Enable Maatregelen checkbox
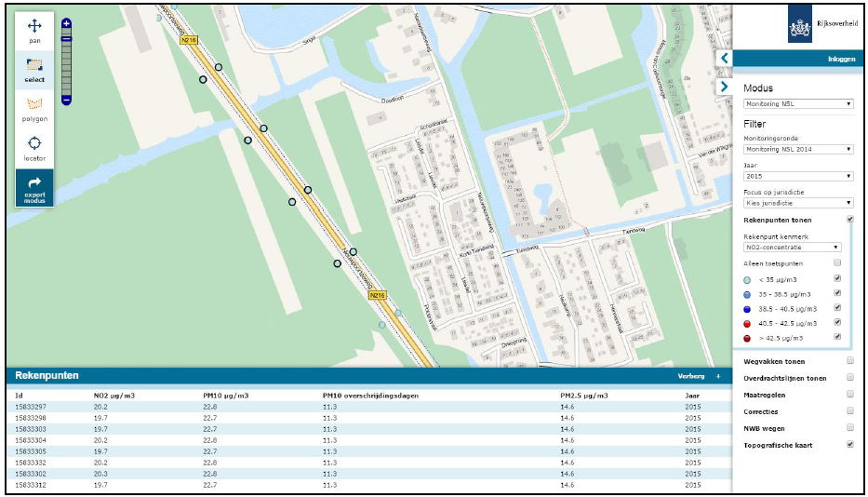This screenshot has height=497, width=868. (849, 394)
